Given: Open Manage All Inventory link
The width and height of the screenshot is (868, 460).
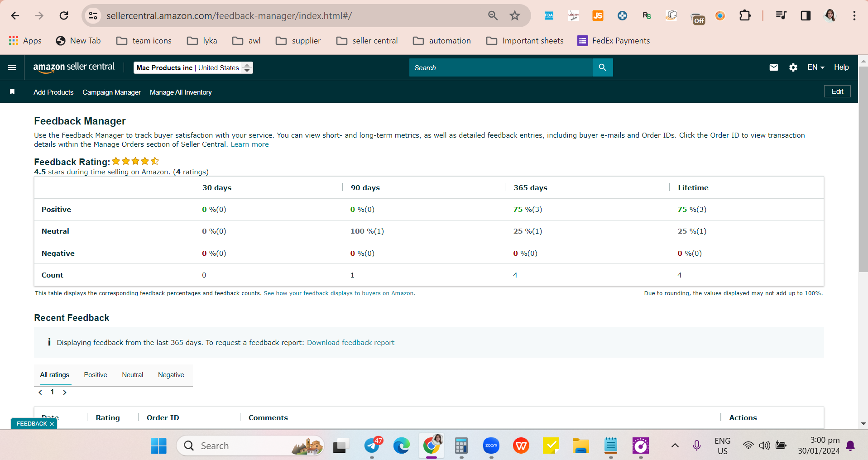Looking at the screenshot, I should [181, 92].
